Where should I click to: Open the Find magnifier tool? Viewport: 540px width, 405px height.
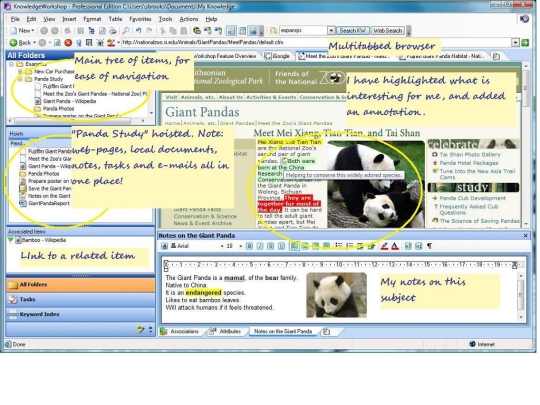click(126, 31)
